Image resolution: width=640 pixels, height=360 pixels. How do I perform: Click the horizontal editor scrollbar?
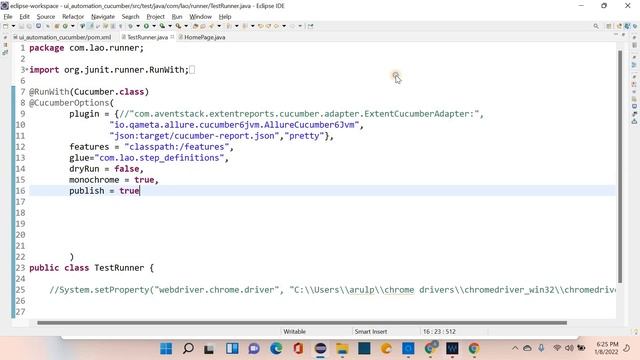[302, 323]
